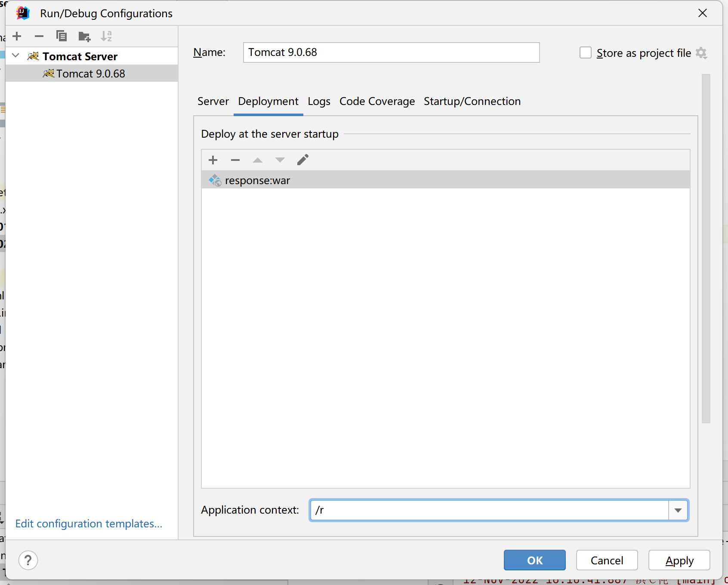The width and height of the screenshot is (728, 585).
Task: Remove the selected run configuration
Action: tap(39, 36)
